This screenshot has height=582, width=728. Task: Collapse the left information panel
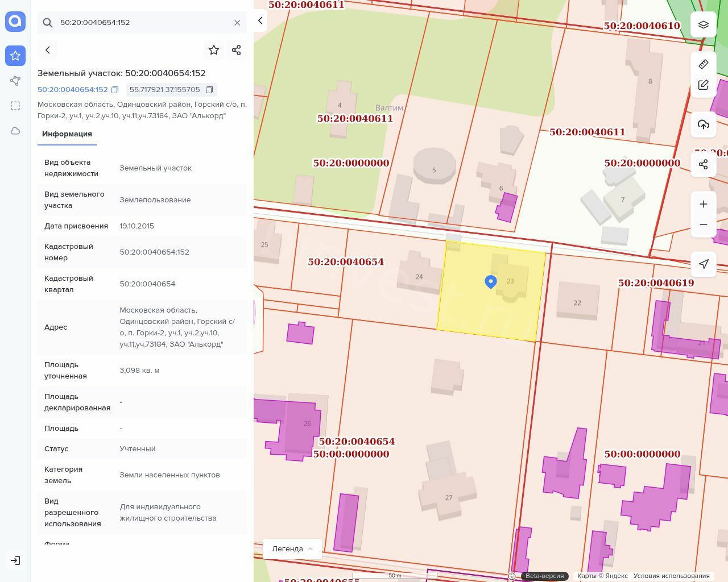click(x=260, y=20)
